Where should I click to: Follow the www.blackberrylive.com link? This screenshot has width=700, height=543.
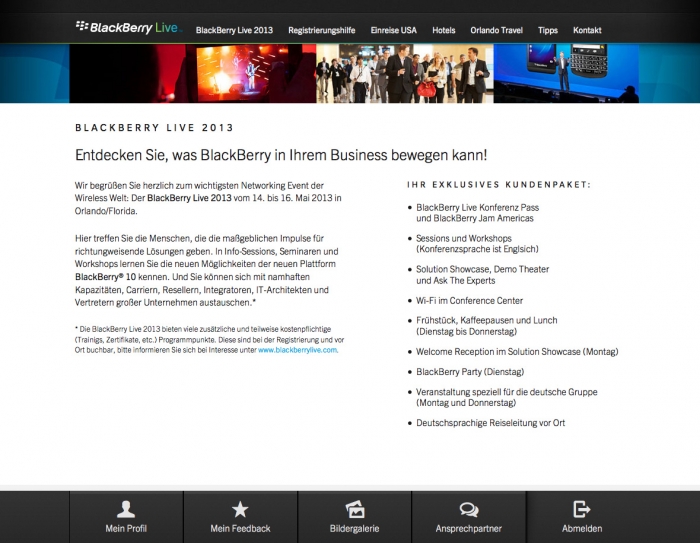point(298,350)
